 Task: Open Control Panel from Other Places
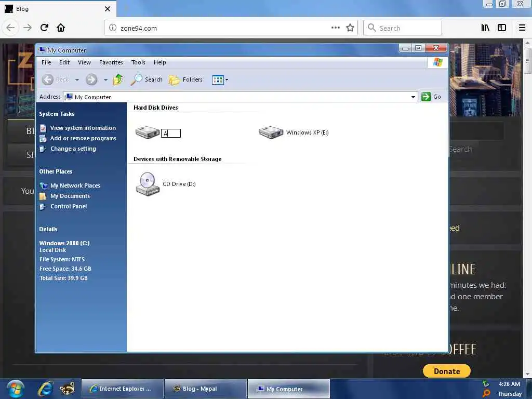(69, 206)
